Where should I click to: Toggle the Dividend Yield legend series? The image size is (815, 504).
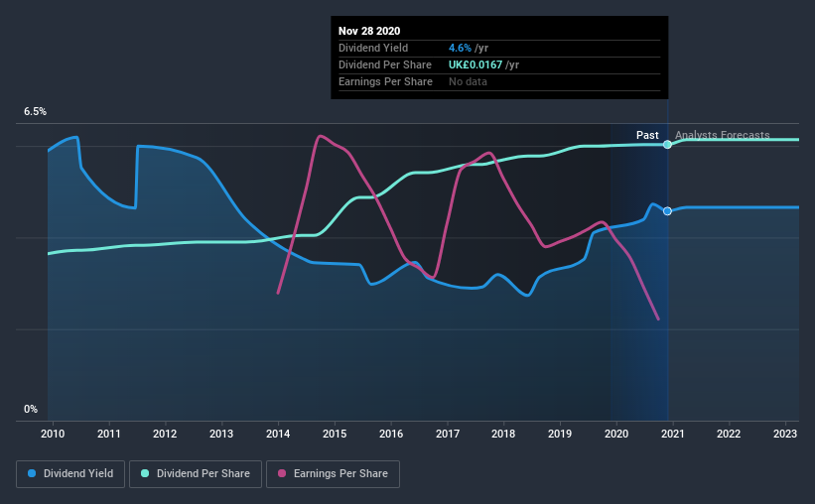coord(70,474)
